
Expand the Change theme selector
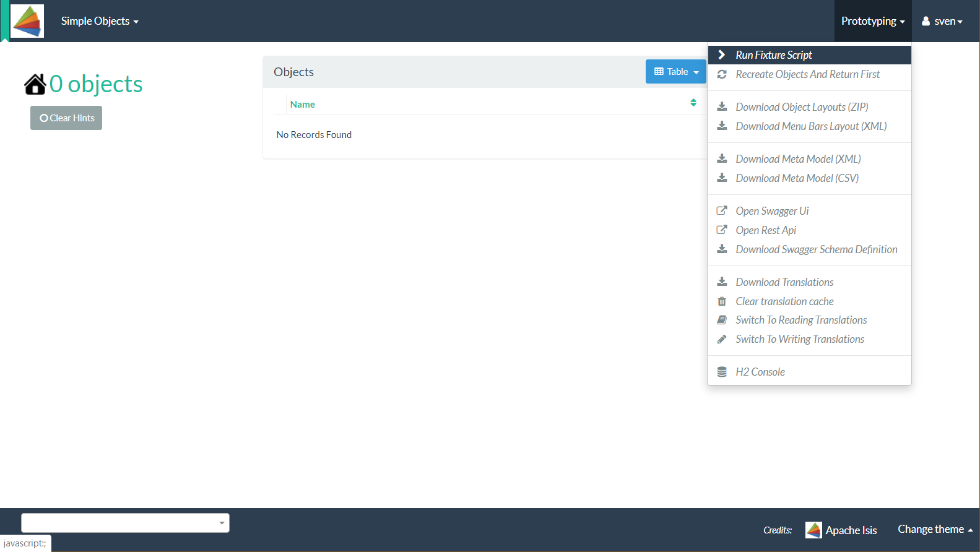point(935,529)
